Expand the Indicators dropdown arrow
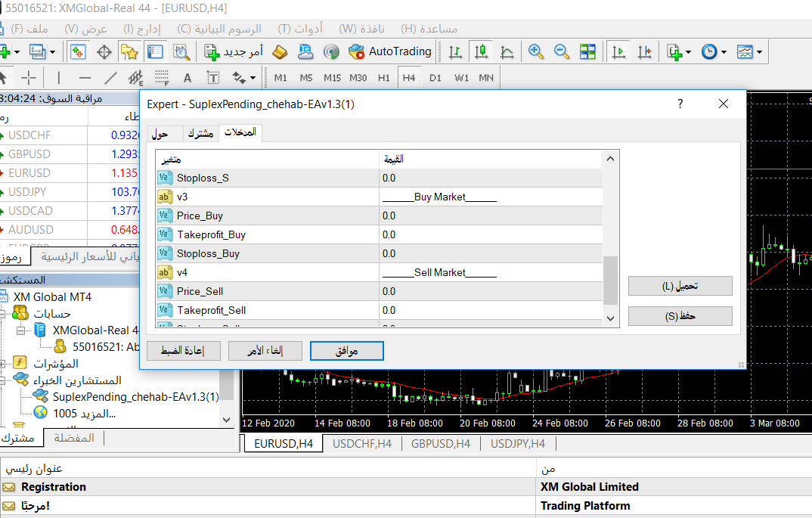This screenshot has height=518, width=812. click(x=688, y=51)
